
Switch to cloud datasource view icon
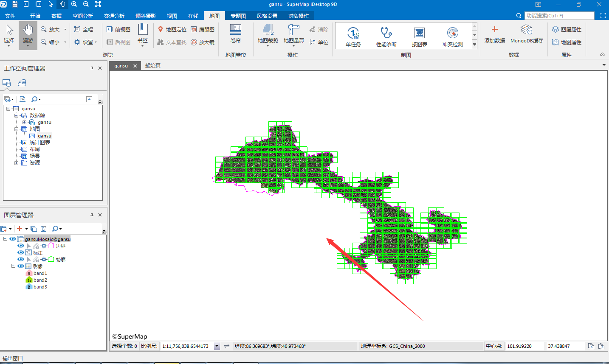[x=22, y=83]
